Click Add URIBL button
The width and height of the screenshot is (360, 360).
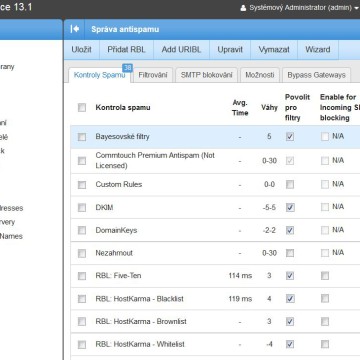tap(181, 50)
